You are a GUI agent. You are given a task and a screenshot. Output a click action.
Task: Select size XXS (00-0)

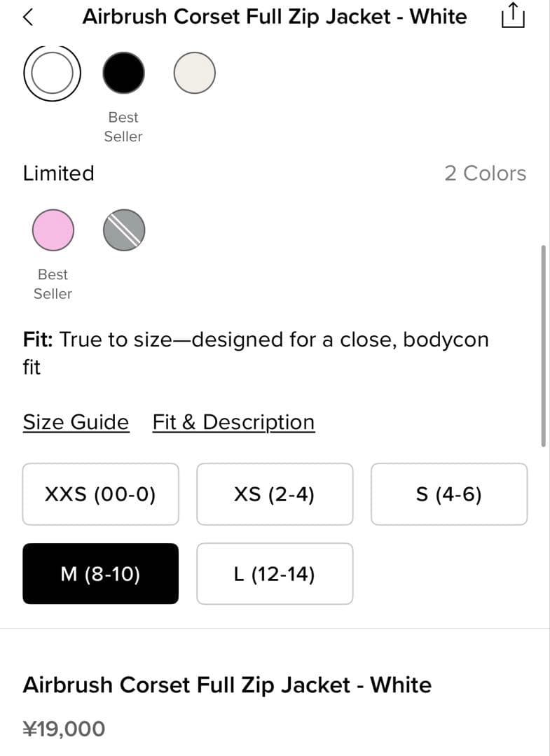pos(100,494)
